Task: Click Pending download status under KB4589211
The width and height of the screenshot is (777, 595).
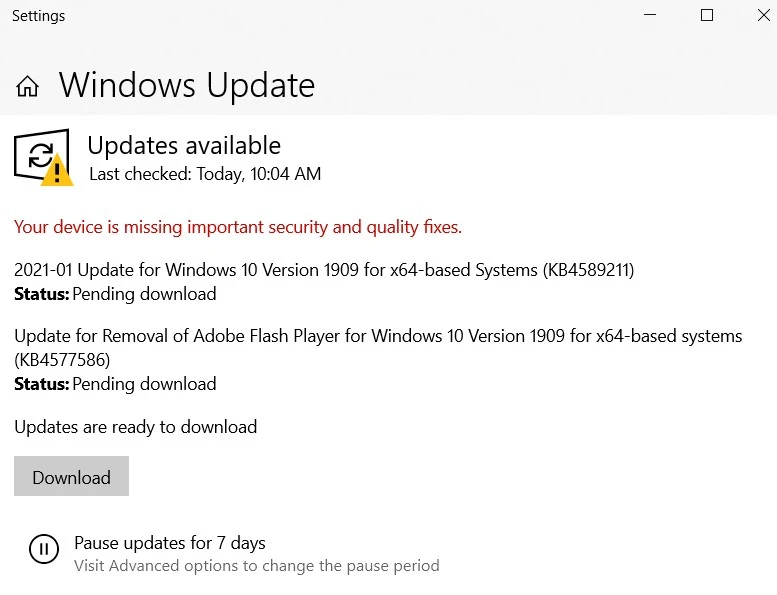Action: click(144, 294)
